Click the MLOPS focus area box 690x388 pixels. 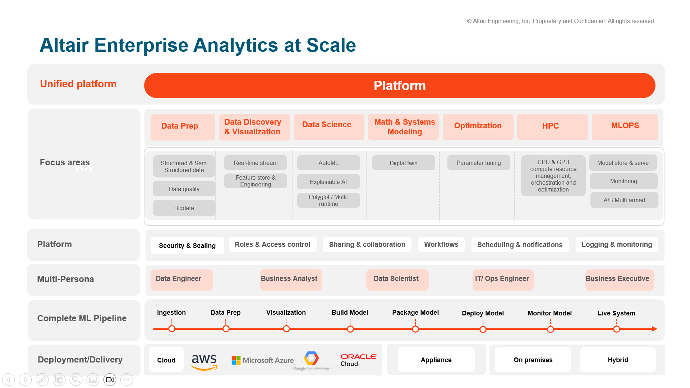click(x=625, y=126)
